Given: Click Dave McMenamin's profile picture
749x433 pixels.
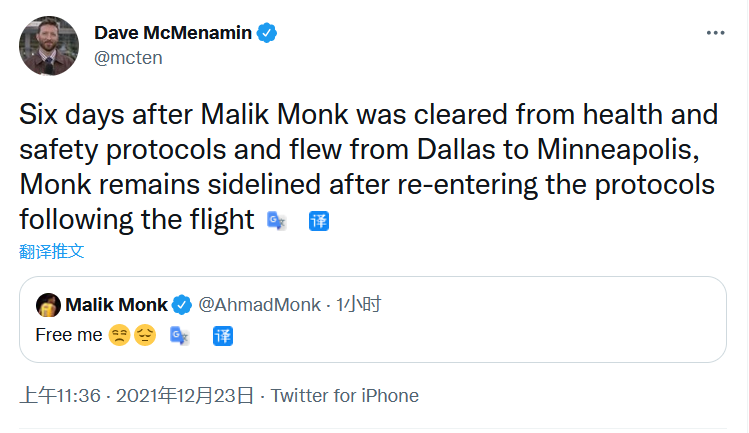Looking at the screenshot, I should tap(49, 45).
